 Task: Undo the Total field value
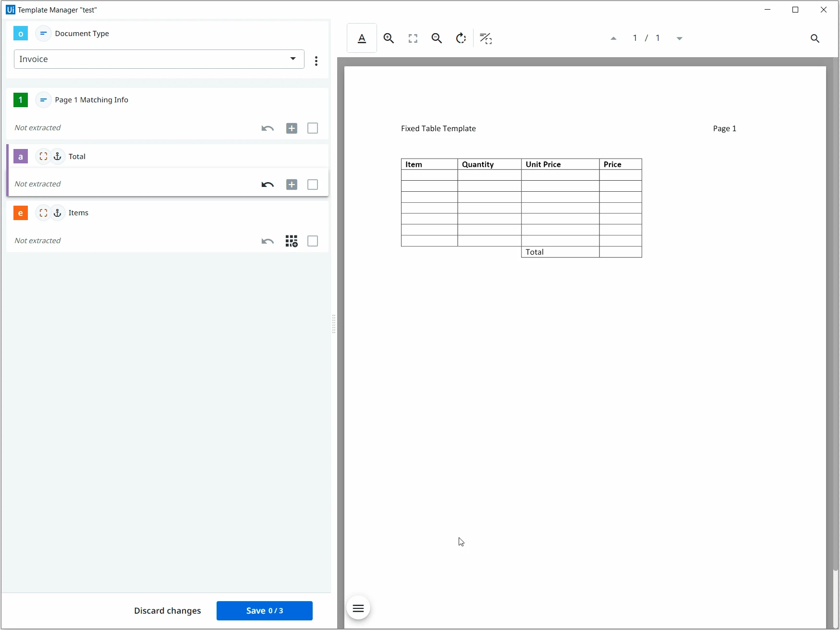tap(268, 185)
